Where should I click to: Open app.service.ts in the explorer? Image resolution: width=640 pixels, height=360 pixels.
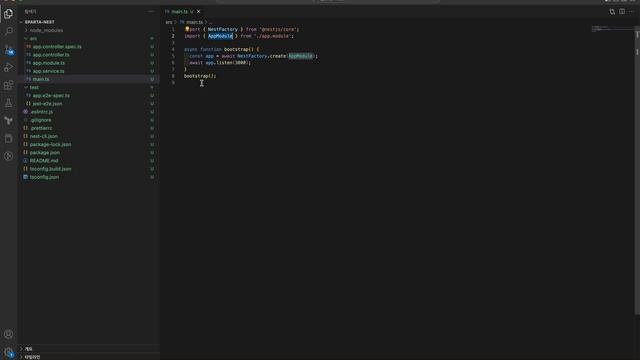48,71
